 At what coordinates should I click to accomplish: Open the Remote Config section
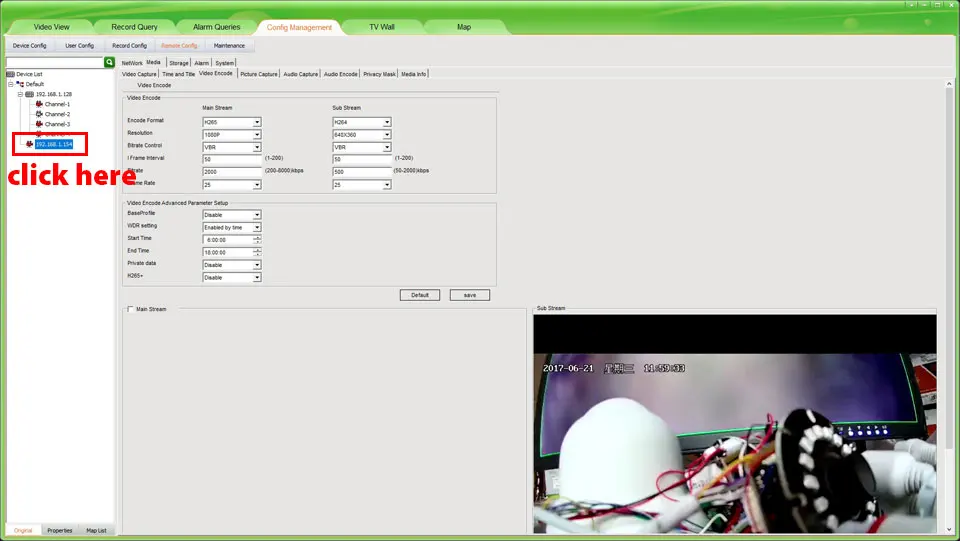click(x=179, y=45)
